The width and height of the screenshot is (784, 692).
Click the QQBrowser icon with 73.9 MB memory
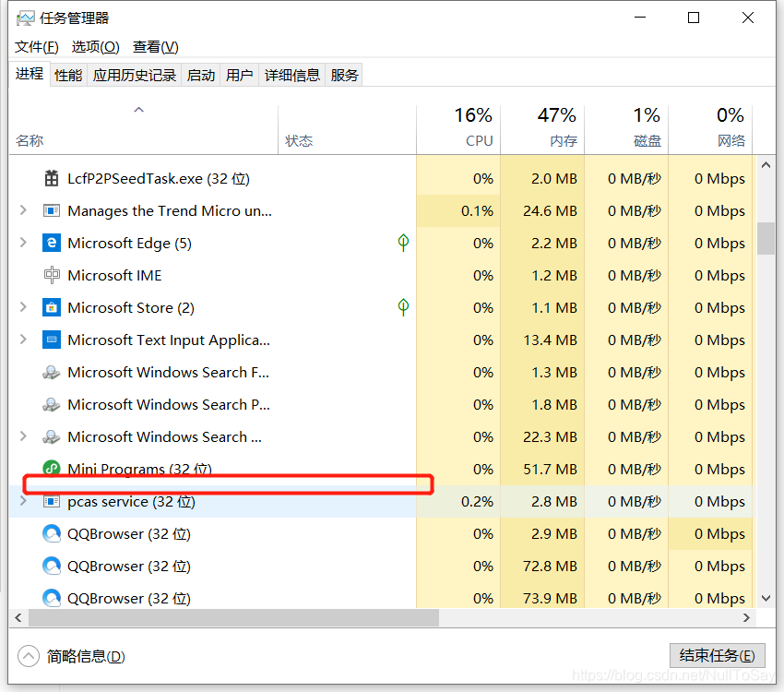pyautogui.click(x=52, y=598)
